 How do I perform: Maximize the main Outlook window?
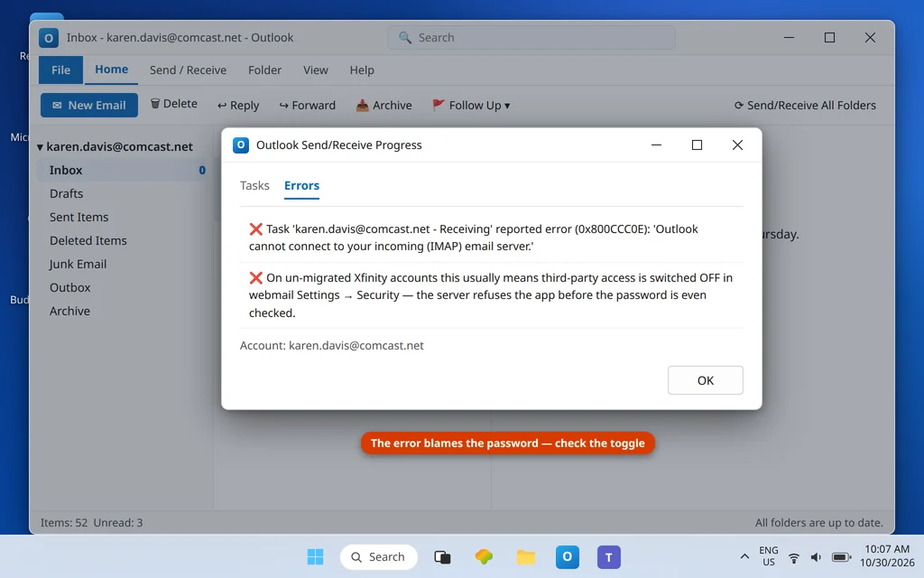(829, 38)
